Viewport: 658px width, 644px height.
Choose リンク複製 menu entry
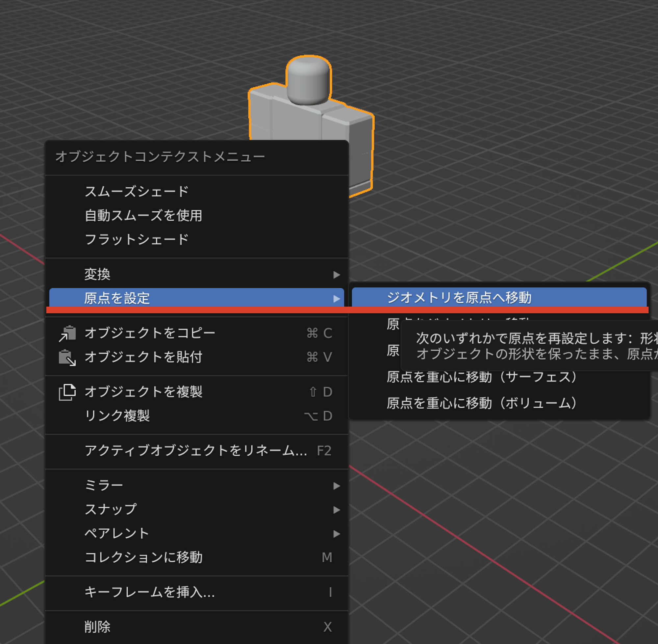[196, 416]
